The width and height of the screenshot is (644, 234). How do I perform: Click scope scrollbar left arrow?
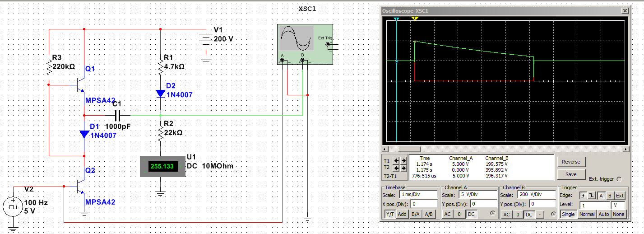click(384, 149)
